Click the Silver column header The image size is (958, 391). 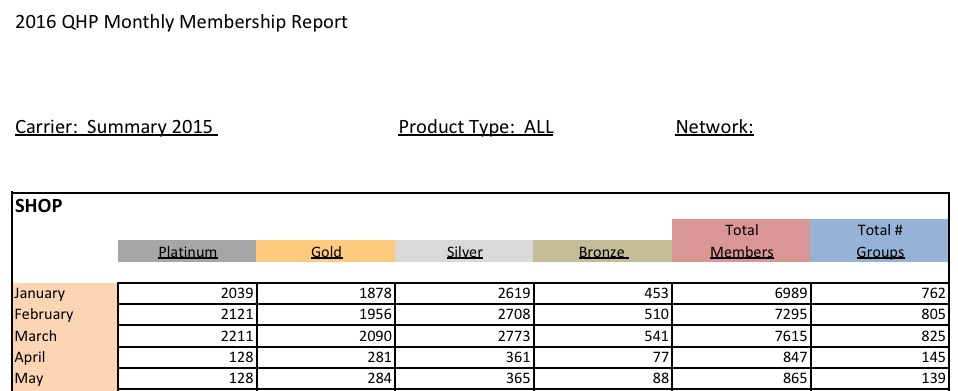coord(464,251)
